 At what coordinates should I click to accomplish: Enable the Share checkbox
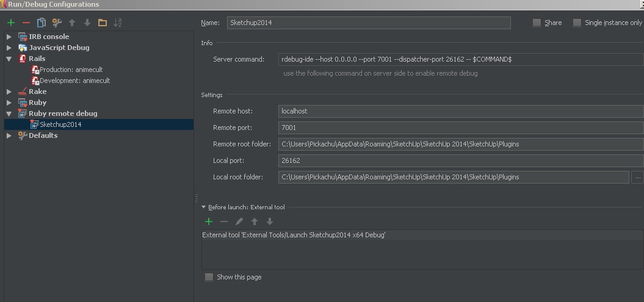point(537,23)
